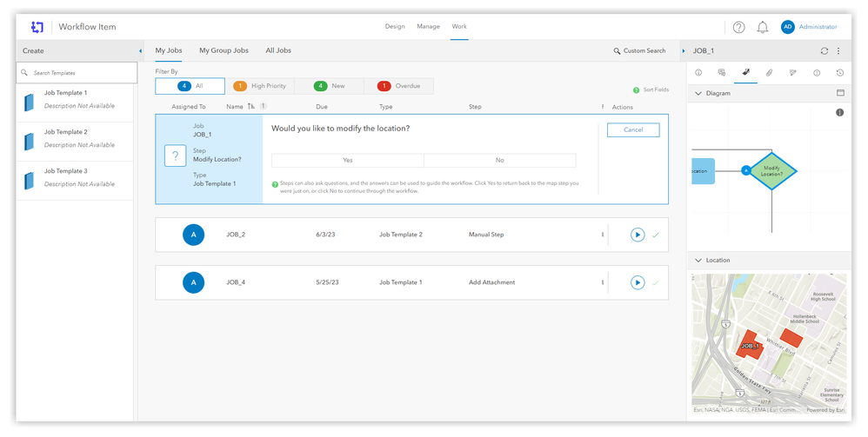The image size is (868, 437).
Task: Click the Job Template 2 book icon
Action: point(30,142)
